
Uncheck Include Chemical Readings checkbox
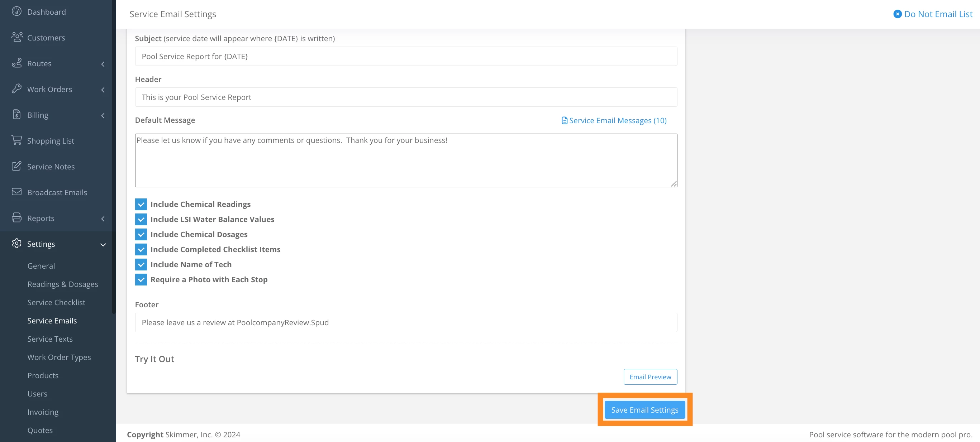(x=141, y=205)
